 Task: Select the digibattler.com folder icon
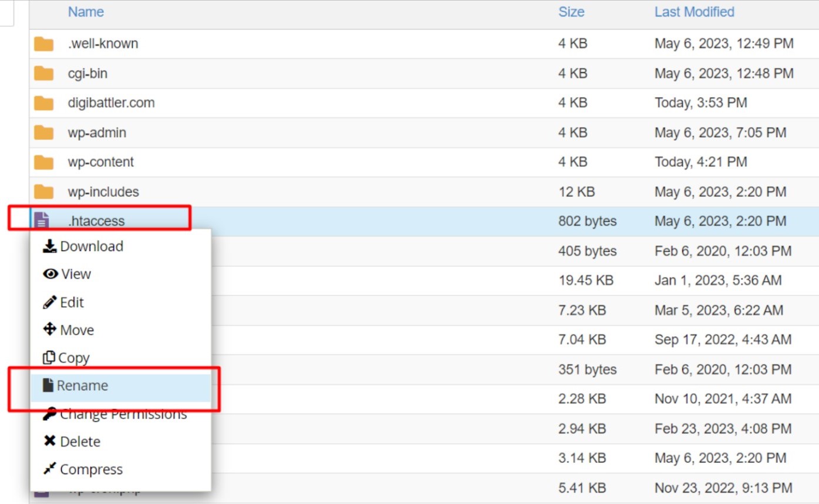coord(43,103)
